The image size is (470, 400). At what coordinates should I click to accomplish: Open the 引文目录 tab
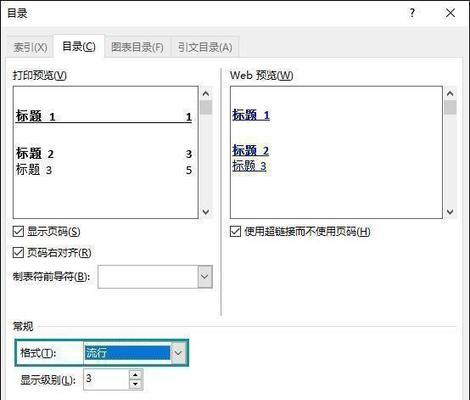tap(205, 47)
